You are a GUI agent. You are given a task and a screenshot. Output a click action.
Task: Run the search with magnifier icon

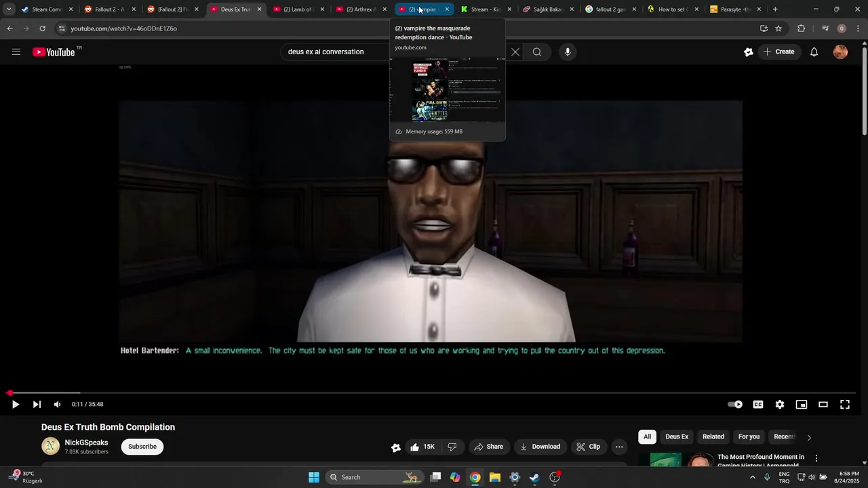click(536, 52)
